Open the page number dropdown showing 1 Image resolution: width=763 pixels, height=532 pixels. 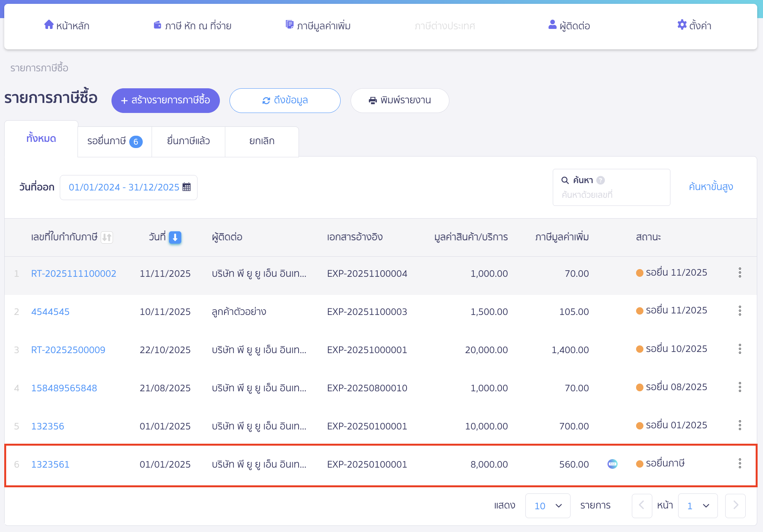click(x=697, y=505)
